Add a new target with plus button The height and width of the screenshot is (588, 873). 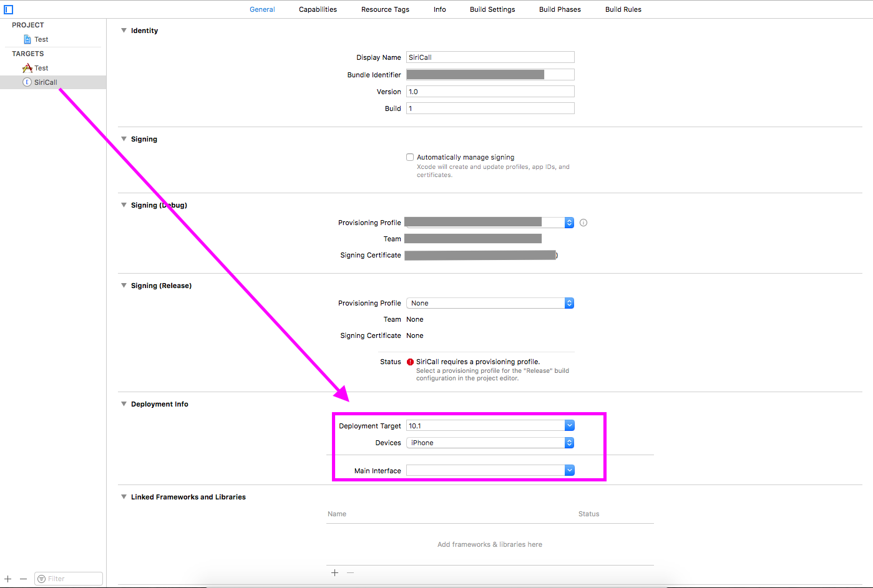(x=8, y=579)
